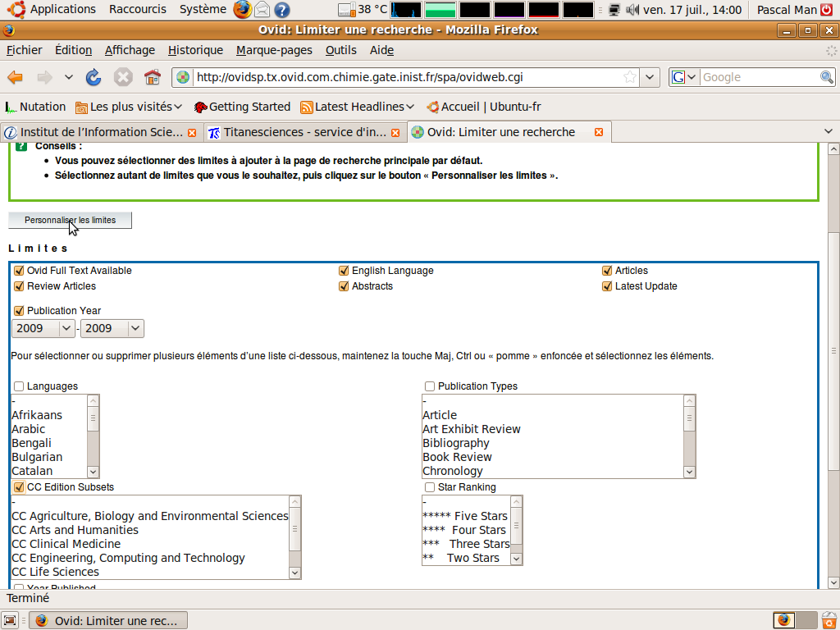Close the Titanesciences tab

[x=395, y=132]
